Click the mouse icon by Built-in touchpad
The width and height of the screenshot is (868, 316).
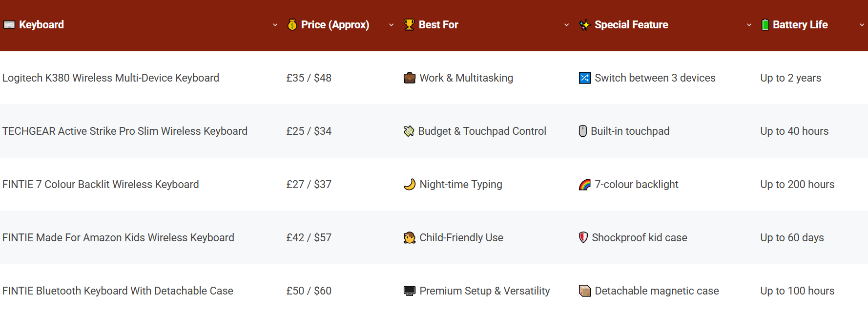point(582,131)
